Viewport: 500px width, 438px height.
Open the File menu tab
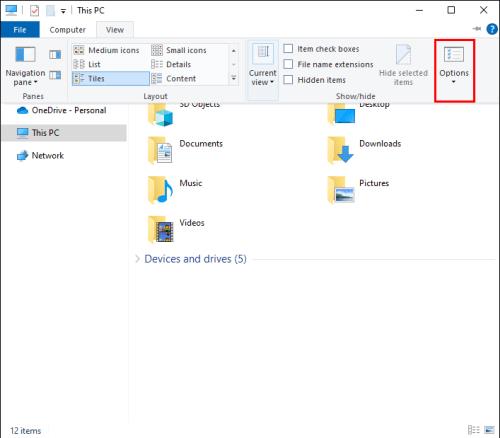20,30
